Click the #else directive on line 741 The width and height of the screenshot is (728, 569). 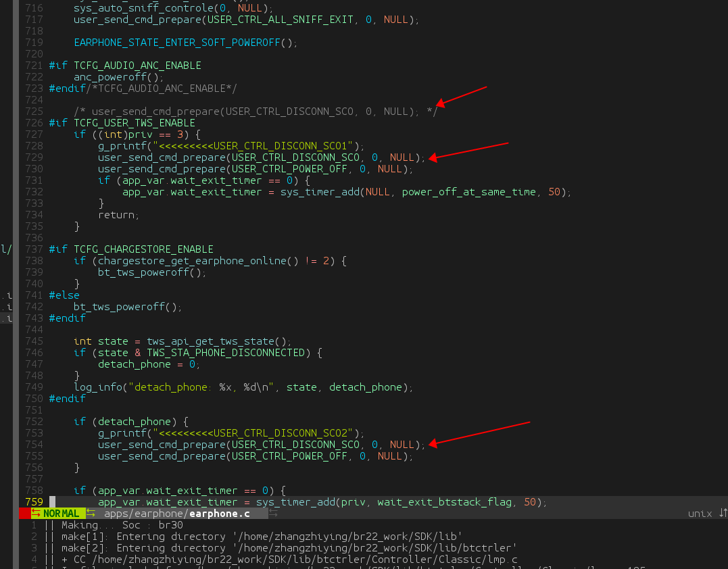point(64,295)
